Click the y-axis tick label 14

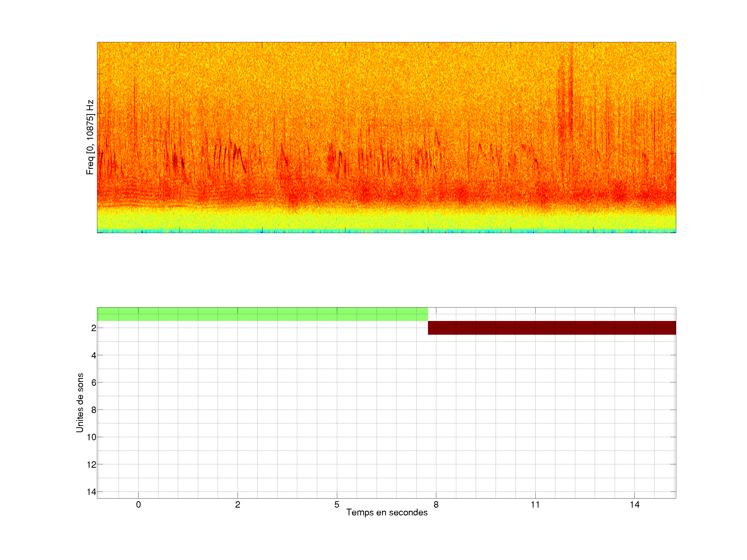(92, 492)
